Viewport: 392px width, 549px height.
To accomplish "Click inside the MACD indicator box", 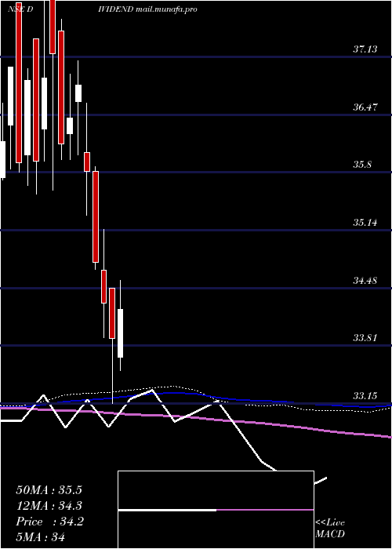I will point(216,510).
